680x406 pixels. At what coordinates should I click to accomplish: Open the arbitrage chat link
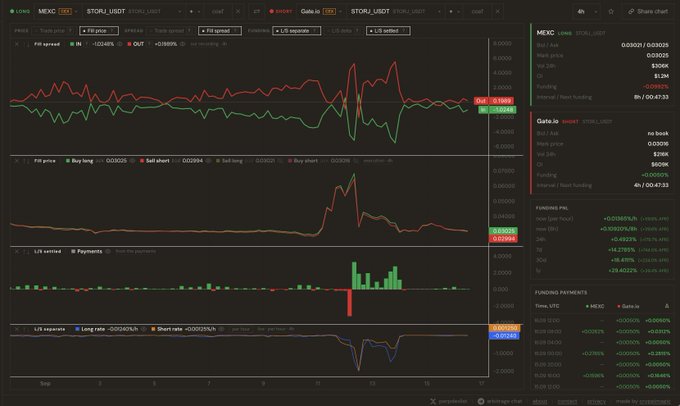(500, 401)
